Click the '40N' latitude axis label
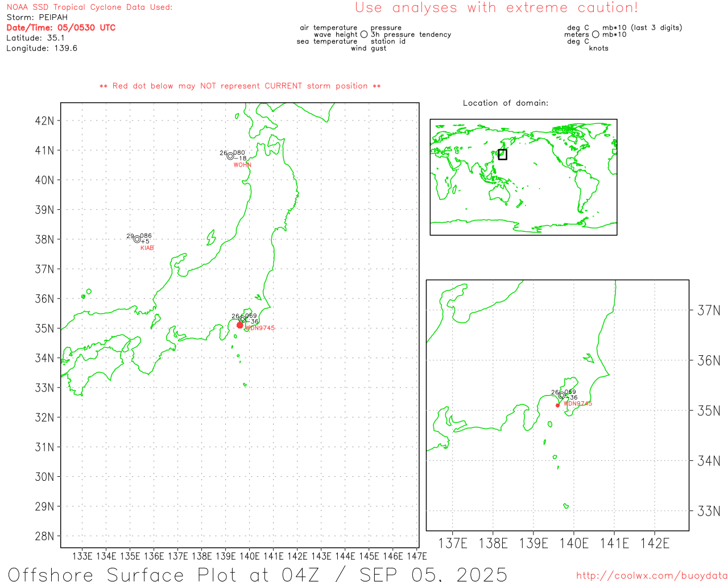Viewport: 728px width, 582px height. [x=44, y=180]
